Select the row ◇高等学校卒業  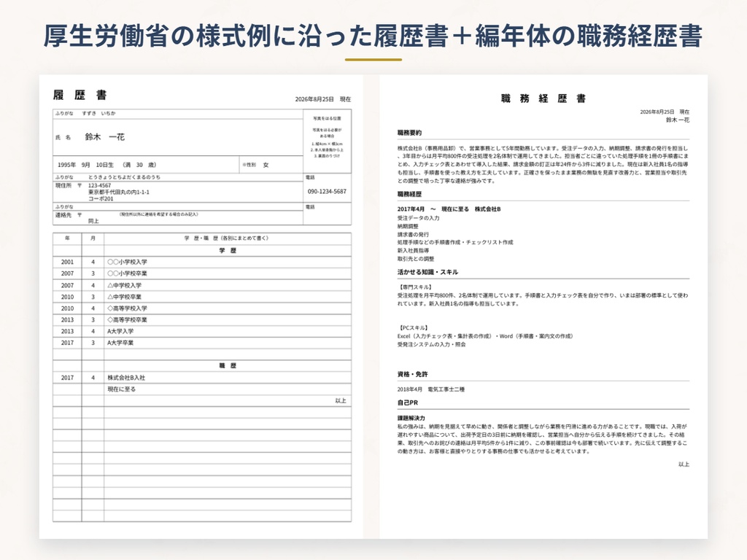tap(202, 319)
